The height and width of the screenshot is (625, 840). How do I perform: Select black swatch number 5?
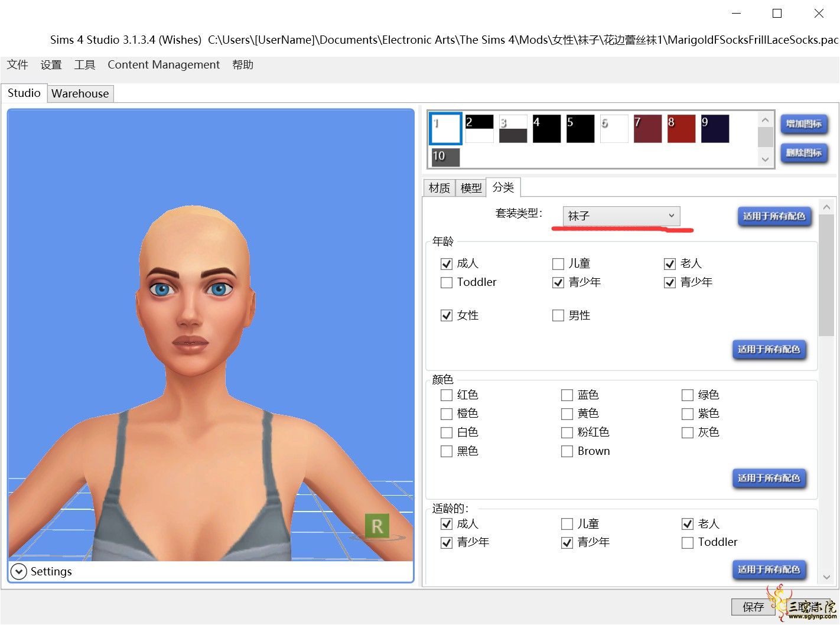click(x=580, y=129)
